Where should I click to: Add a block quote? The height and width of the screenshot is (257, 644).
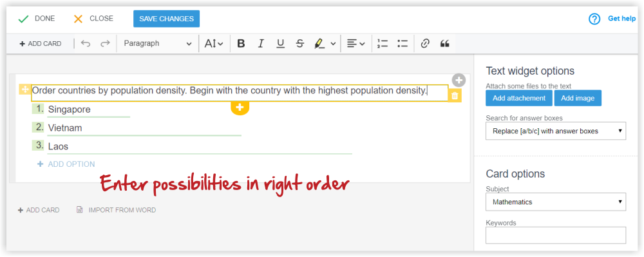coord(445,44)
